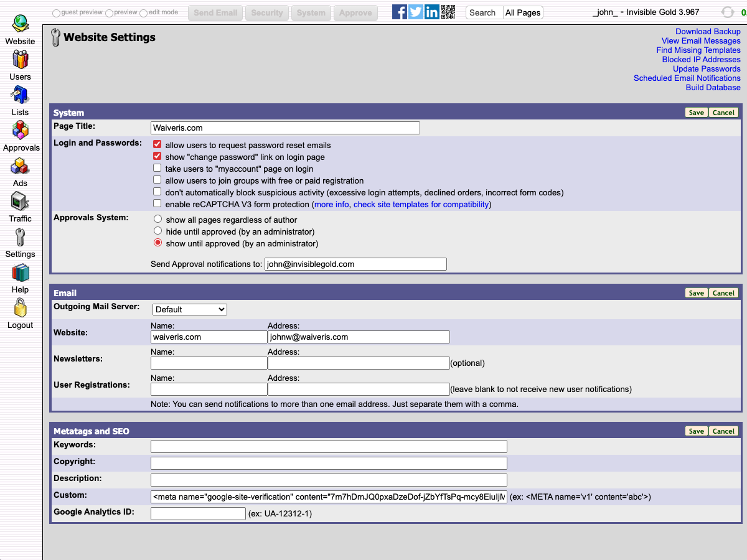Check don't automatically block suspicious activity
Image resolution: width=747 pixels, height=560 pixels.
pos(157,192)
